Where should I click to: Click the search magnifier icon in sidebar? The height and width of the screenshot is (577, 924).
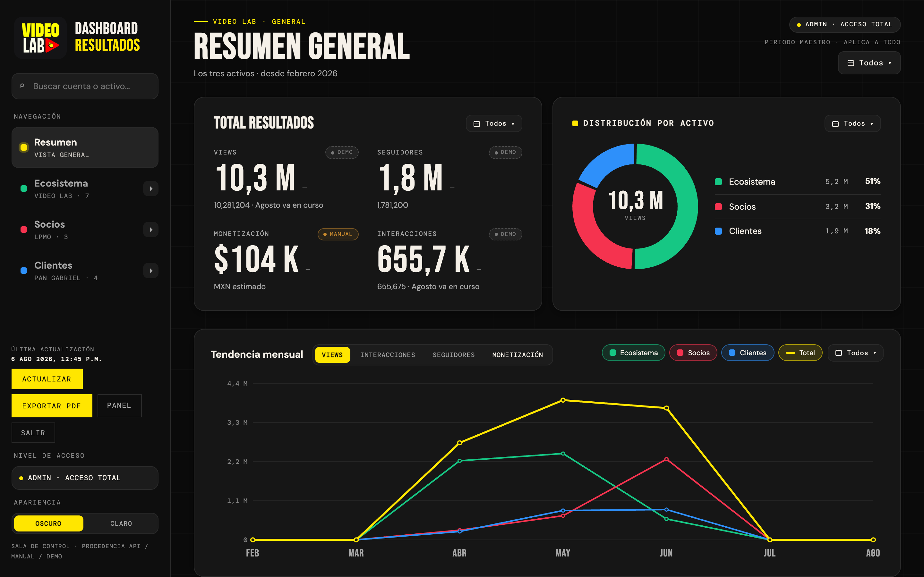tap(22, 86)
